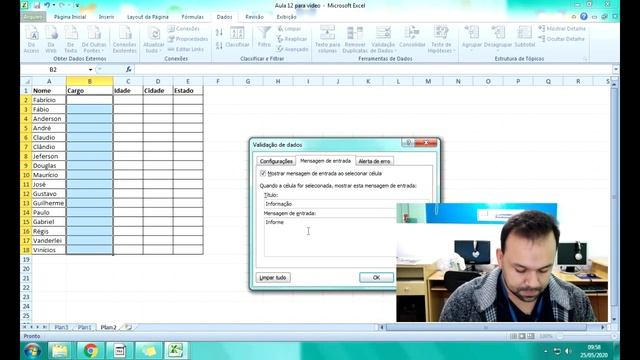Select cell A2 with Fabrício
Image resolution: width=640 pixels, height=360 pixels.
tap(49, 100)
